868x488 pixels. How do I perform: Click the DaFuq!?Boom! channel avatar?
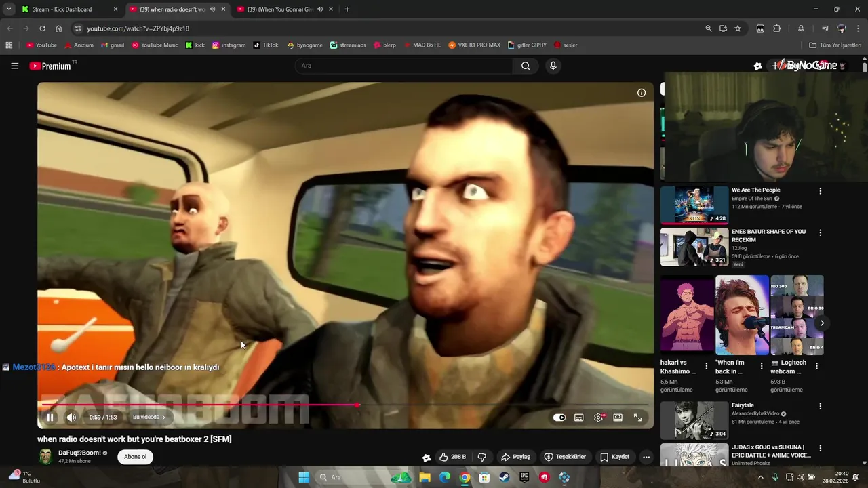point(45,457)
